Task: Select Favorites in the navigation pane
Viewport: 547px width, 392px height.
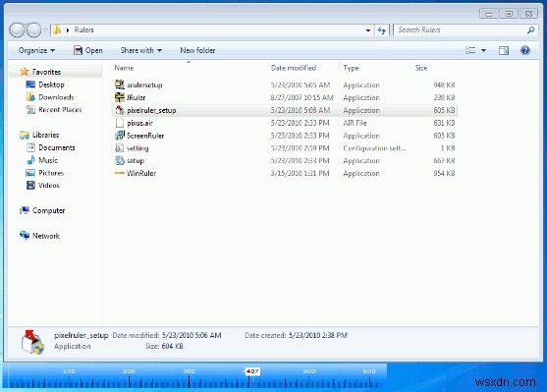Action: pyautogui.click(x=46, y=72)
